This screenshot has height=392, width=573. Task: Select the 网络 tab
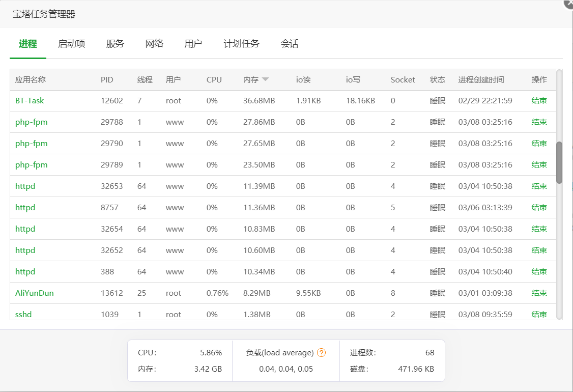(x=154, y=44)
